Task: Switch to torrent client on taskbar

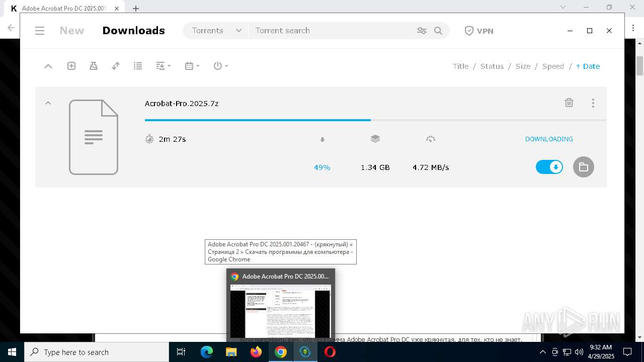Action: pos(305,352)
